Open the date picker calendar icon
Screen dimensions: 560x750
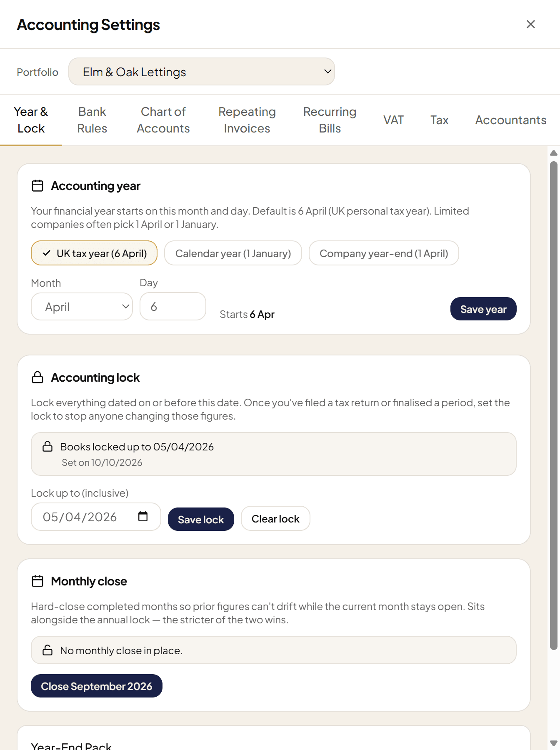(143, 517)
